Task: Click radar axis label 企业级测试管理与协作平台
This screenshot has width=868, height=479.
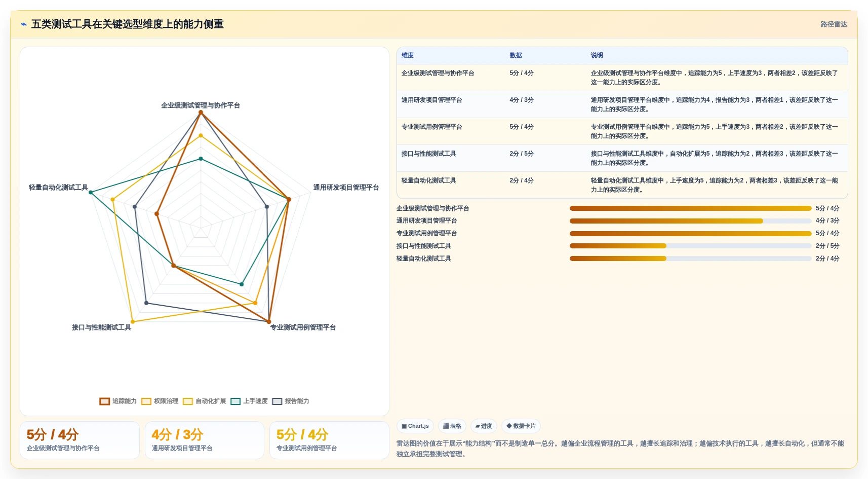Action: 201,105
